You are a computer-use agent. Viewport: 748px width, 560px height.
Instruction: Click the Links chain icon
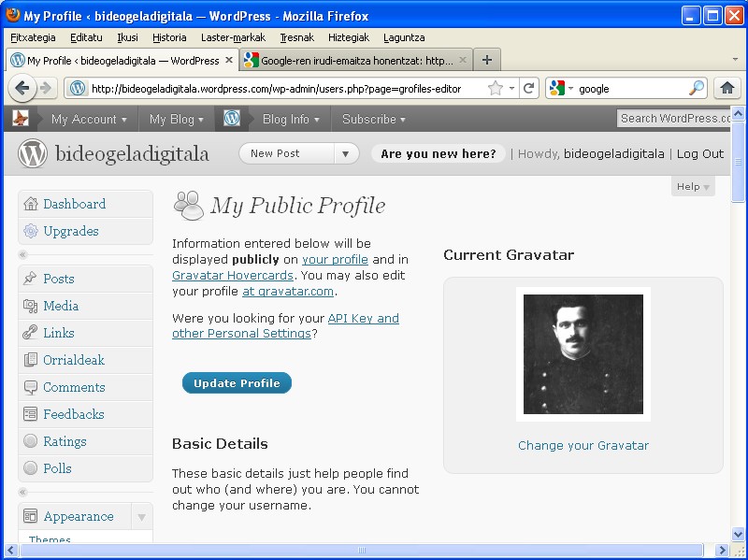pyautogui.click(x=30, y=333)
